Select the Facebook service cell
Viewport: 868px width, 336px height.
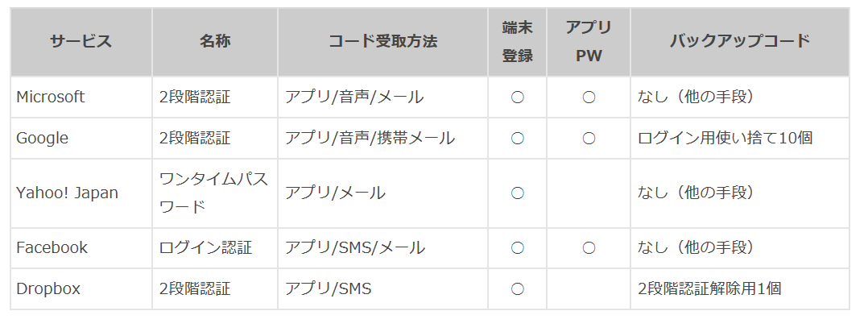(x=81, y=247)
